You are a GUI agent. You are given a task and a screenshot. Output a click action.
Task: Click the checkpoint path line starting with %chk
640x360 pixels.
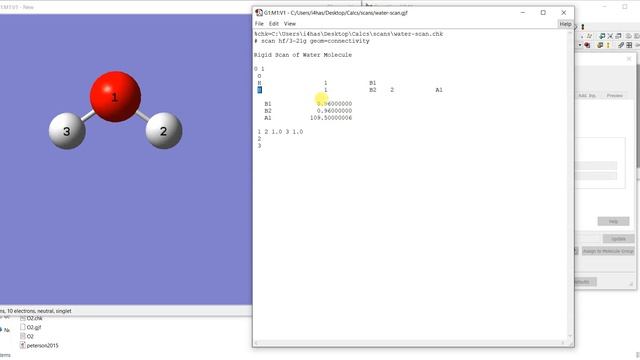pyautogui.click(x=349, y=34)
